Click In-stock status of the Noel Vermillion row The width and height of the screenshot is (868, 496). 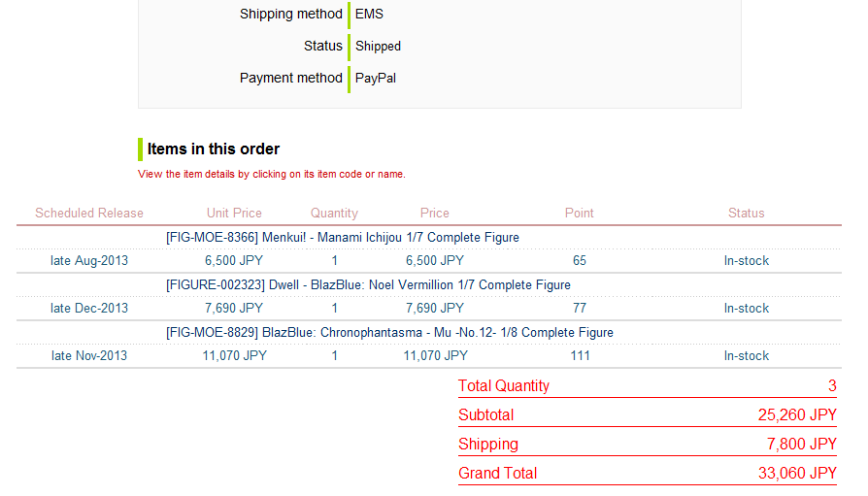747,309
